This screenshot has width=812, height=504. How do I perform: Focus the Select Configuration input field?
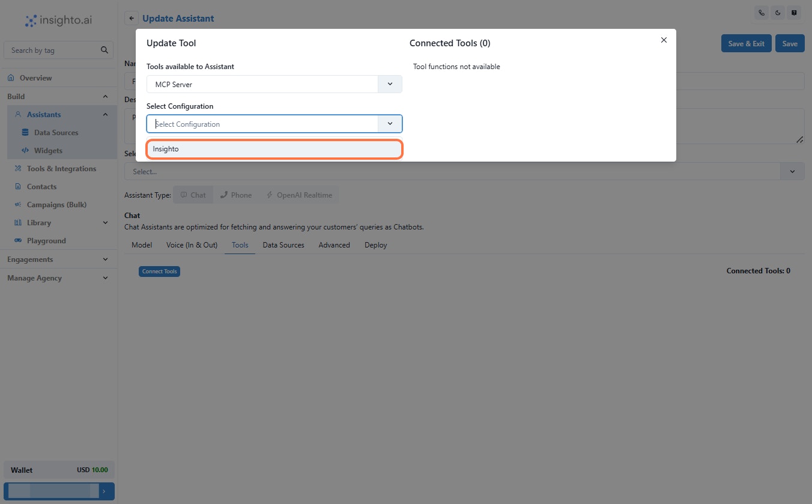click(x=262, y=124)
